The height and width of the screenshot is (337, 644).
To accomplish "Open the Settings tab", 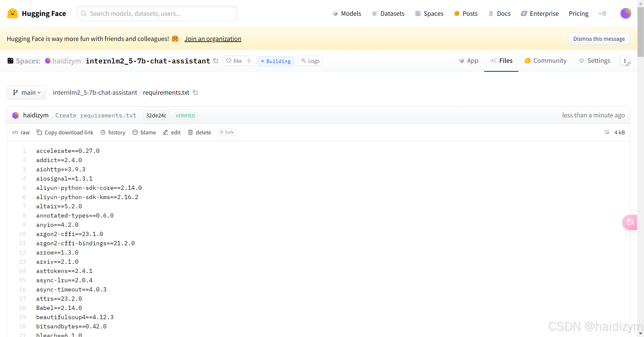I will coord(595,61).
